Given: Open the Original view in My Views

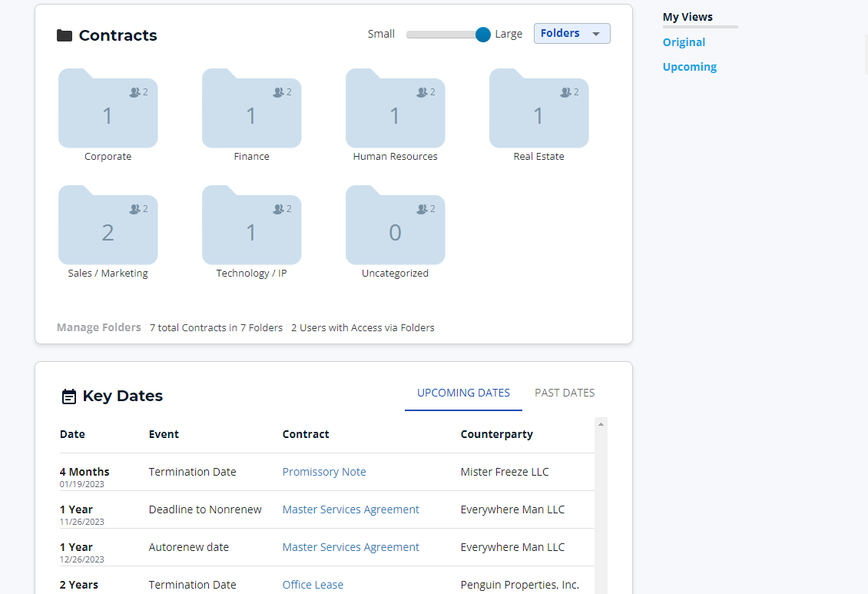Looking at the screenshot, I should [684, 42].
